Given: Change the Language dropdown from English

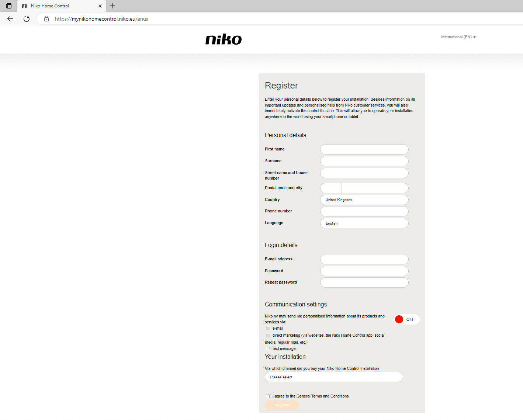Looking at the screenshot, I should click(364, 223).
